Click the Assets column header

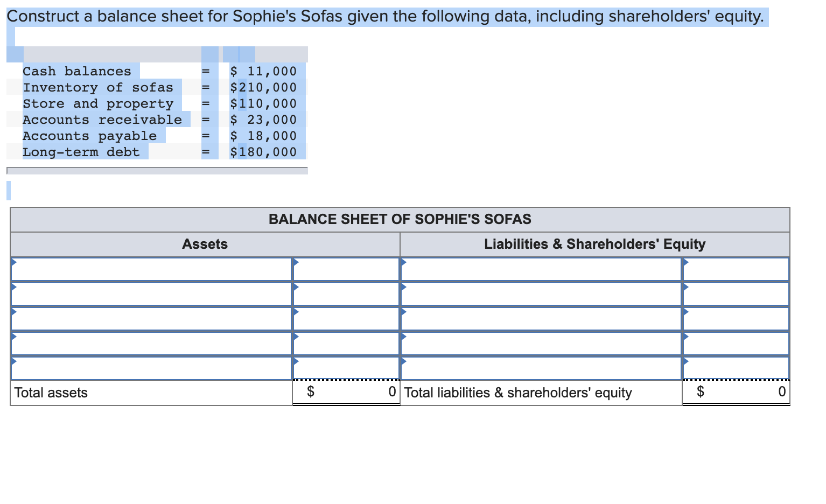pyautogui.click(x=205, y=244)
